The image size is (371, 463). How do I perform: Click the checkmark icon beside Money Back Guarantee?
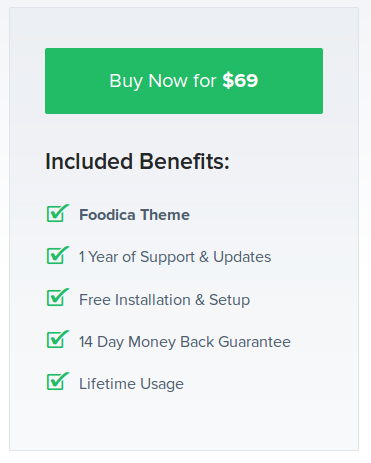58,339
